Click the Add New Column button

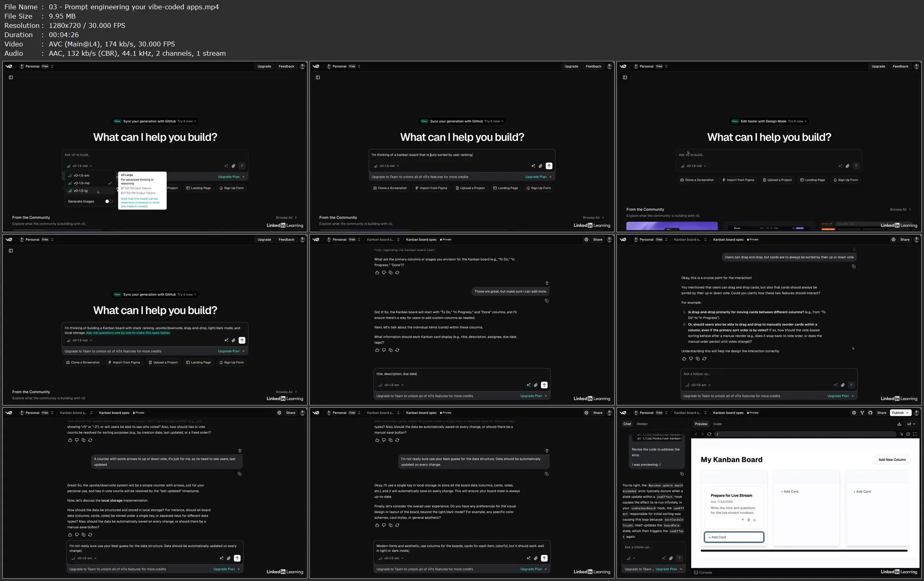coord(892,460)
